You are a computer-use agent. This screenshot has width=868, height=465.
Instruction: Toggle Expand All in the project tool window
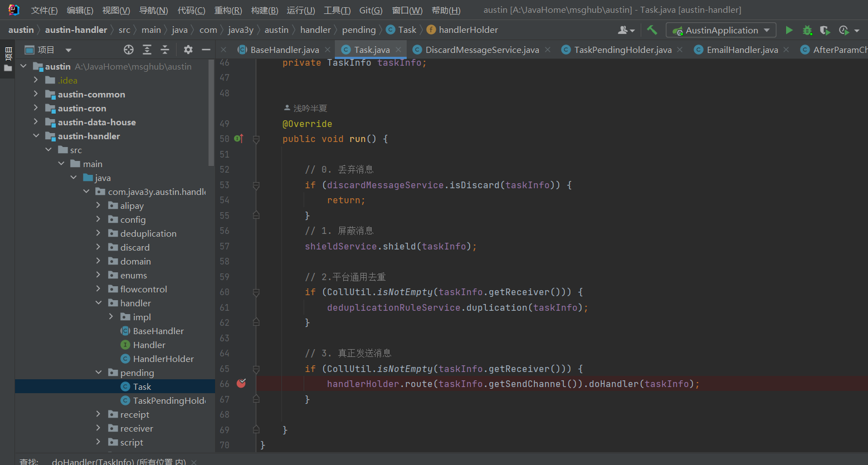147,50
